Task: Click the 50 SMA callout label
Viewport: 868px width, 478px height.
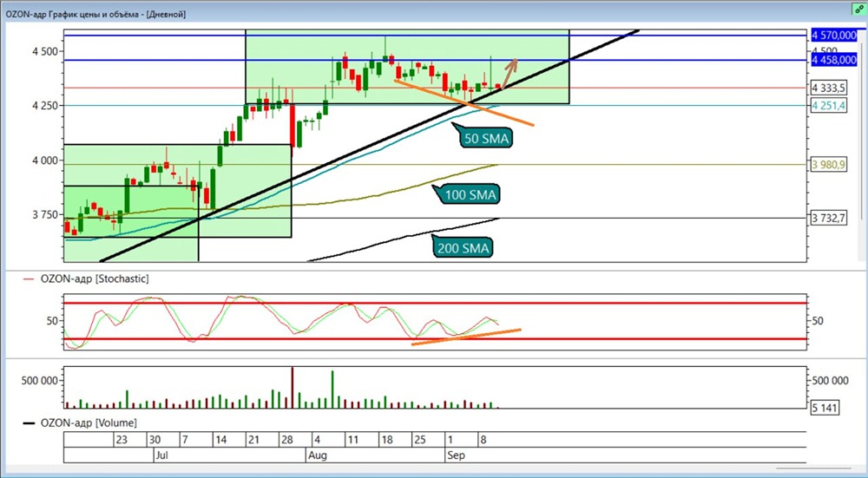Action: tap(486, 139)
